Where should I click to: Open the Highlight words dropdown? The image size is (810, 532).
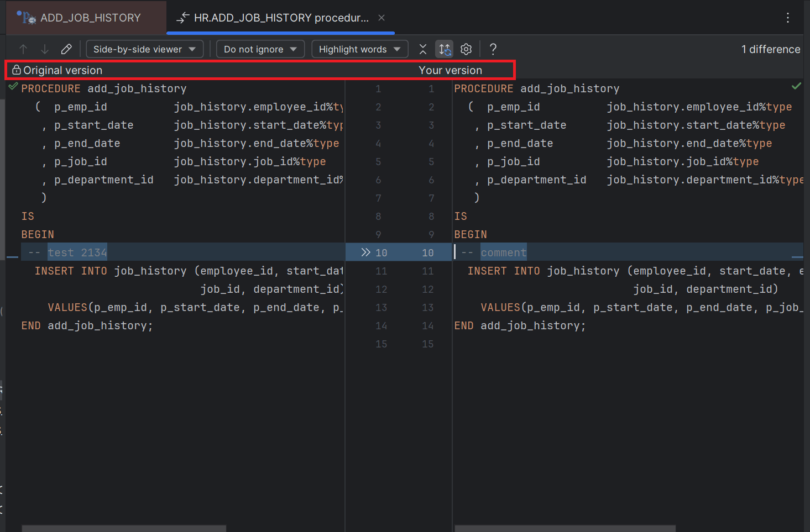click(x=359, y=49)
